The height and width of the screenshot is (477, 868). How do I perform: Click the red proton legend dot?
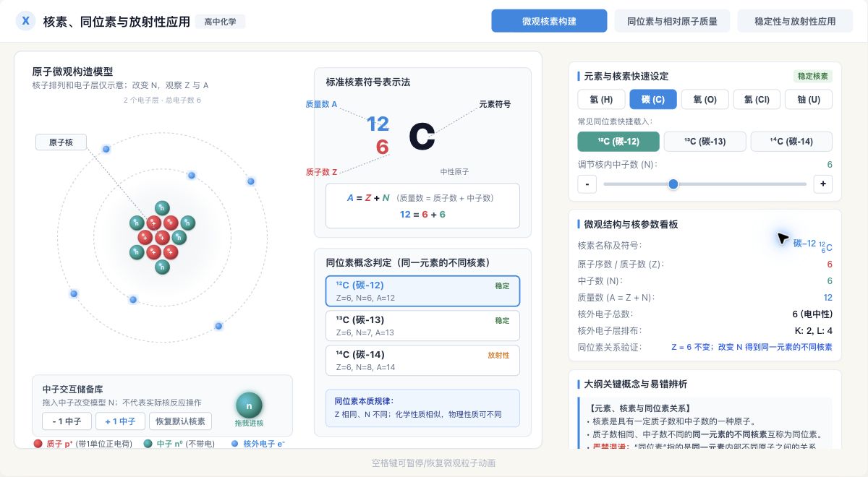pyautogui.click(x=38, y=444)
